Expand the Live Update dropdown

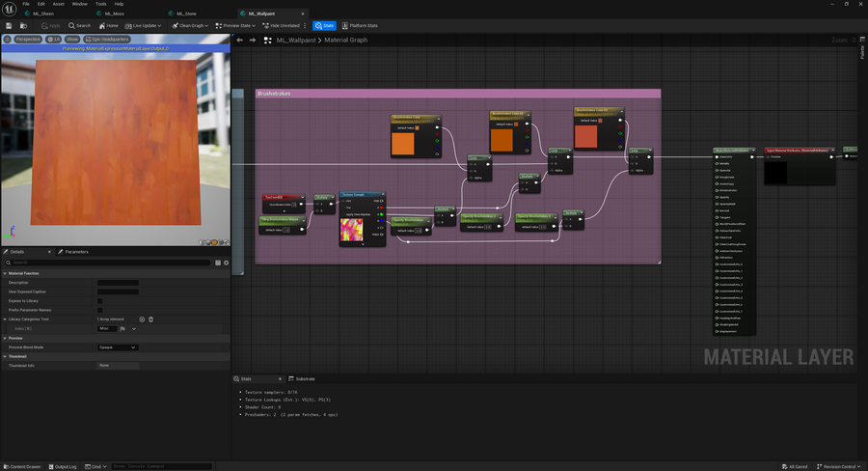(x=145, y=25)
